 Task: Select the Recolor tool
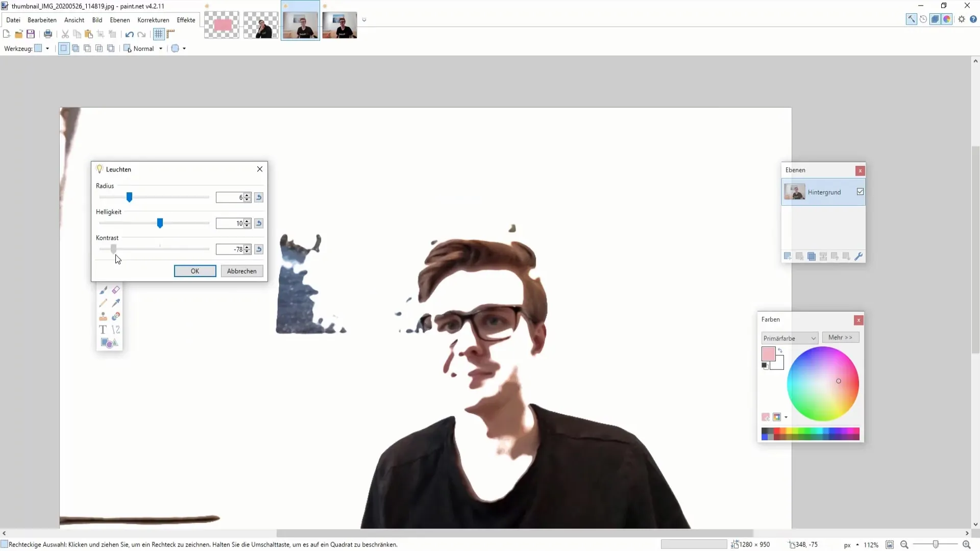click(x=116, y=316)
